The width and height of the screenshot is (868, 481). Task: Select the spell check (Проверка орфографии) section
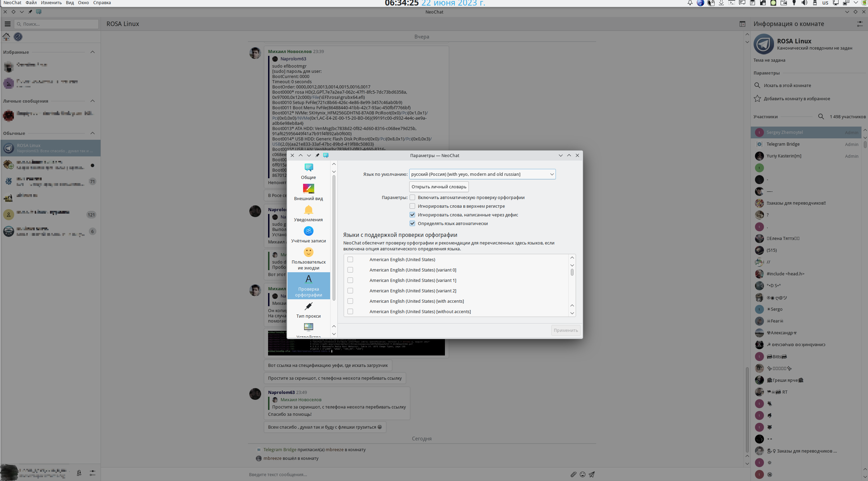[308, 286]
